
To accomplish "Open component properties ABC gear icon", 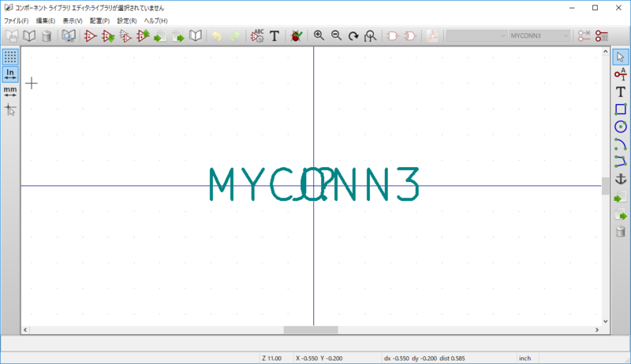I will click(x=257, y=35).
